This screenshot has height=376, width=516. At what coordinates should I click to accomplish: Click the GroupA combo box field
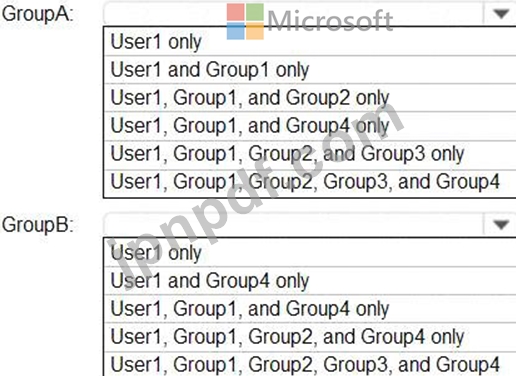(x=310, y=14)
